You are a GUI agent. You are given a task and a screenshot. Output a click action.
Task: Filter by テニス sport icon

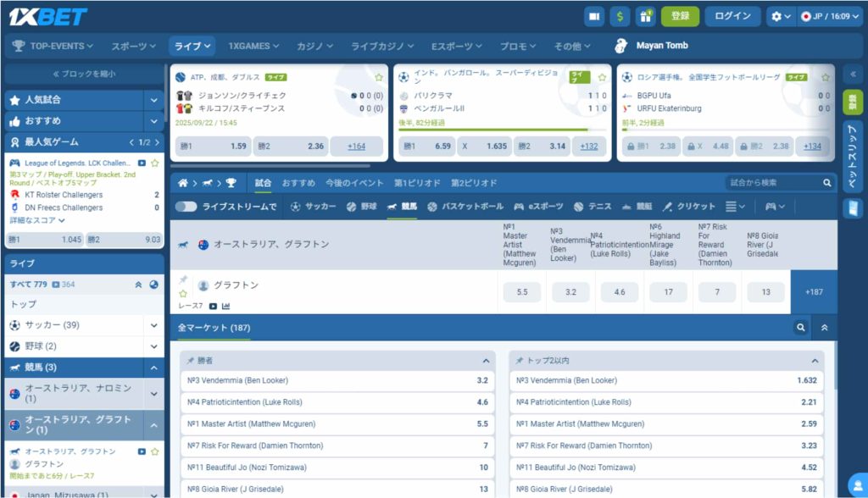coord(593,207)
